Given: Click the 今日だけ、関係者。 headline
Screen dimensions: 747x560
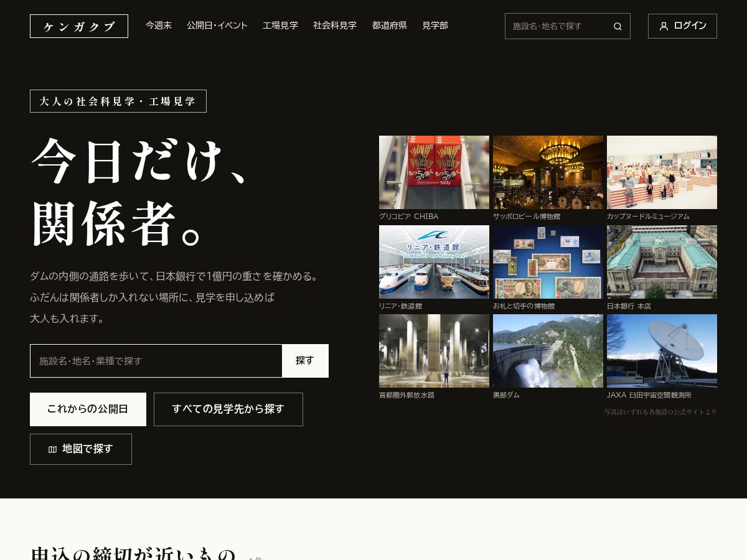Looking at the screenshot, I should pos(141,191).
